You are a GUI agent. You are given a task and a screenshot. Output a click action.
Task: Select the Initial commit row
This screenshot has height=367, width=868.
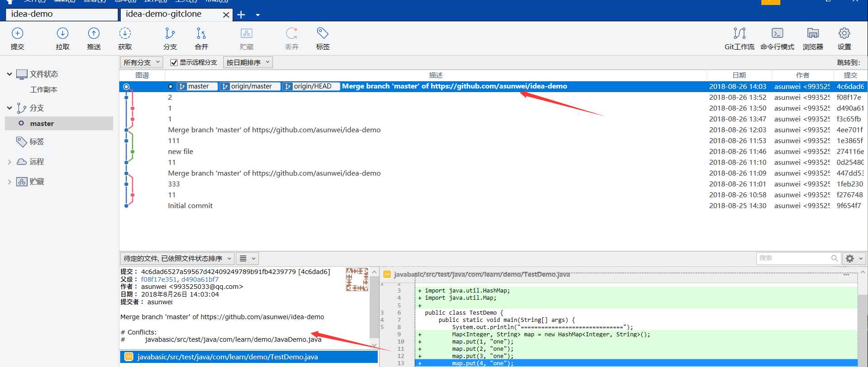(493, 206)
